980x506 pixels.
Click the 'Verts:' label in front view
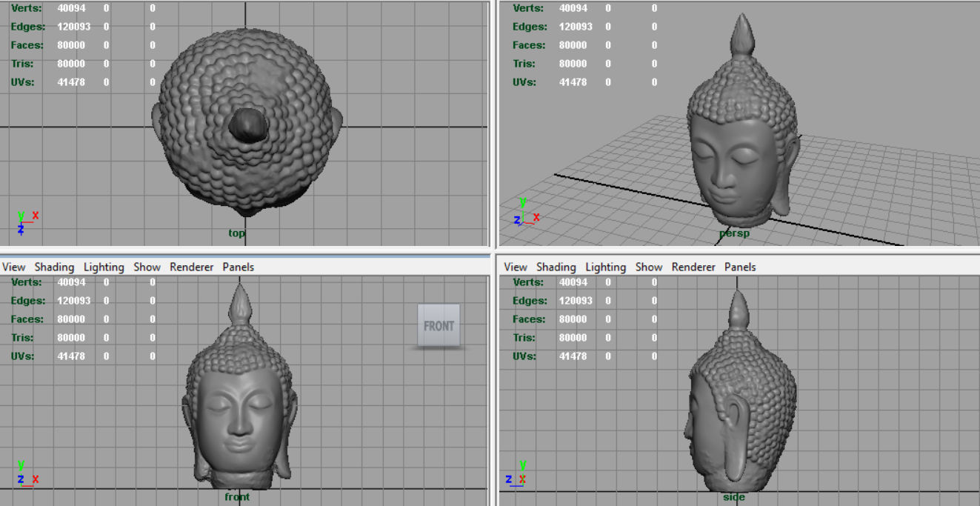point(27,282)
